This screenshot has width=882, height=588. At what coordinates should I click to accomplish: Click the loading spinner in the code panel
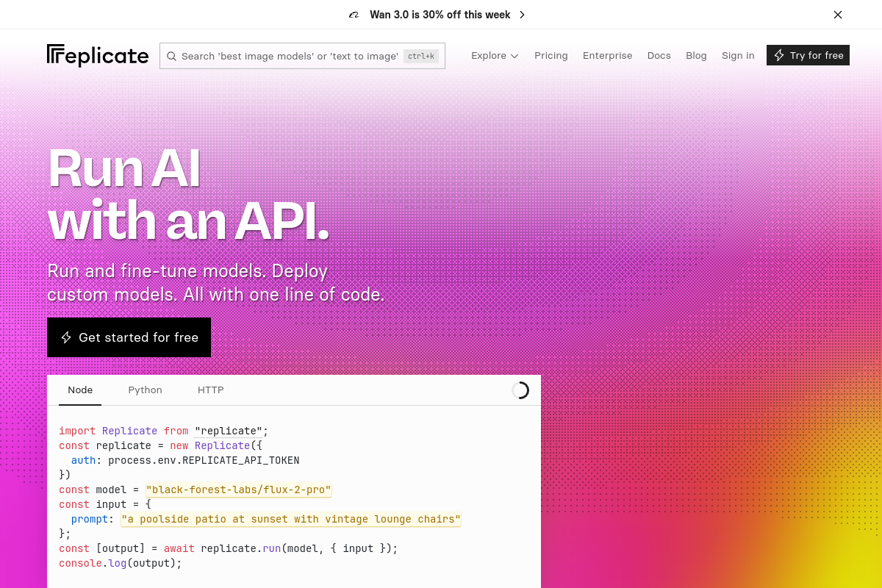click(x=520, y=390)
